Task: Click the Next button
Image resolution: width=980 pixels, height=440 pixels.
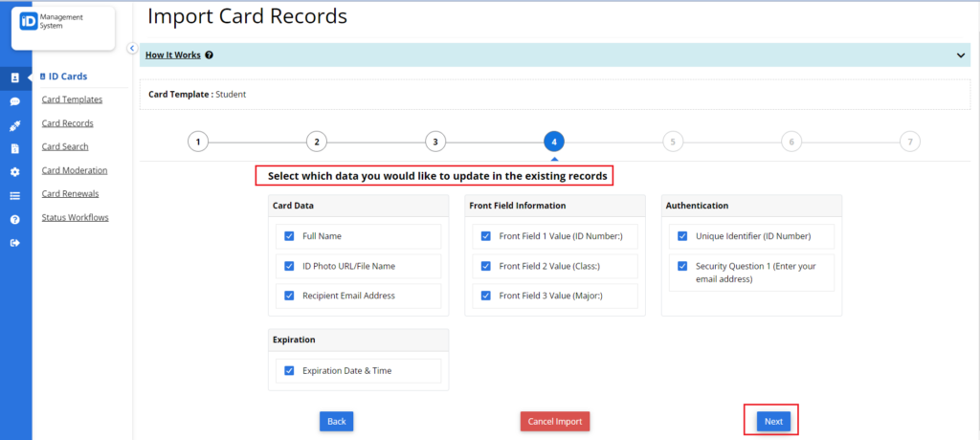Action: tap(772, 421)
